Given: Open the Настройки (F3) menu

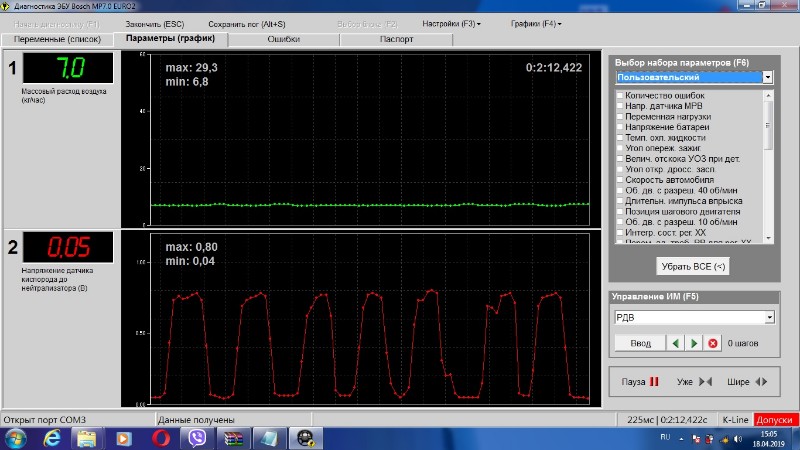Looking at the screenshot, I should click(x=451, y=23).
